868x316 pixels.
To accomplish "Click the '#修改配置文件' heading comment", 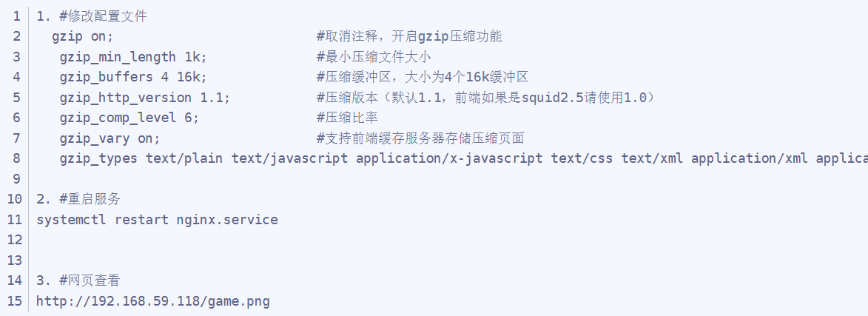I will pos(103,16).
